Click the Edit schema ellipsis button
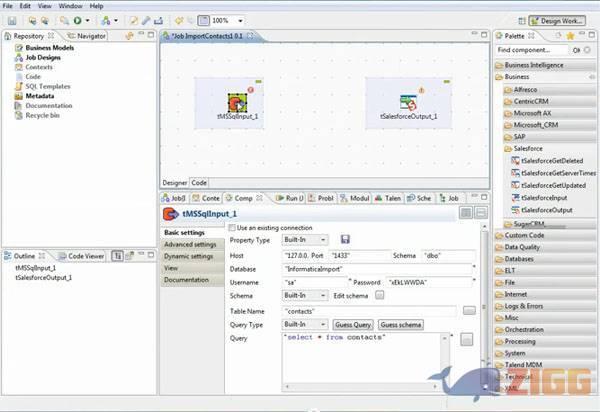 click(379, 295)
